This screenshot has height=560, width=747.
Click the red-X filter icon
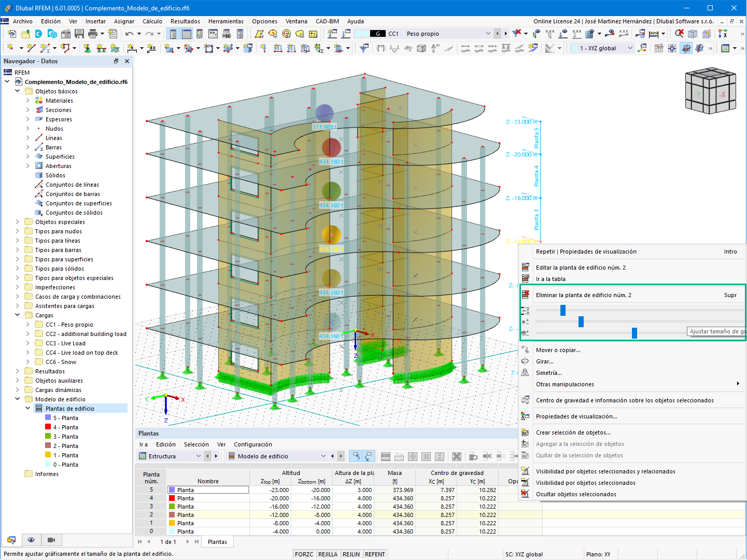click(x=517, y=33)
